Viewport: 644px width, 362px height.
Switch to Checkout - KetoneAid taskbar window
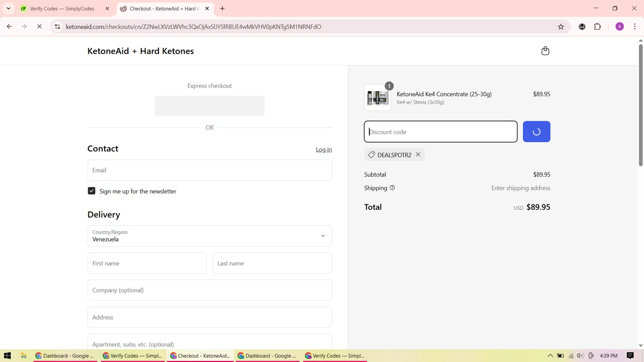click(200, 356)
